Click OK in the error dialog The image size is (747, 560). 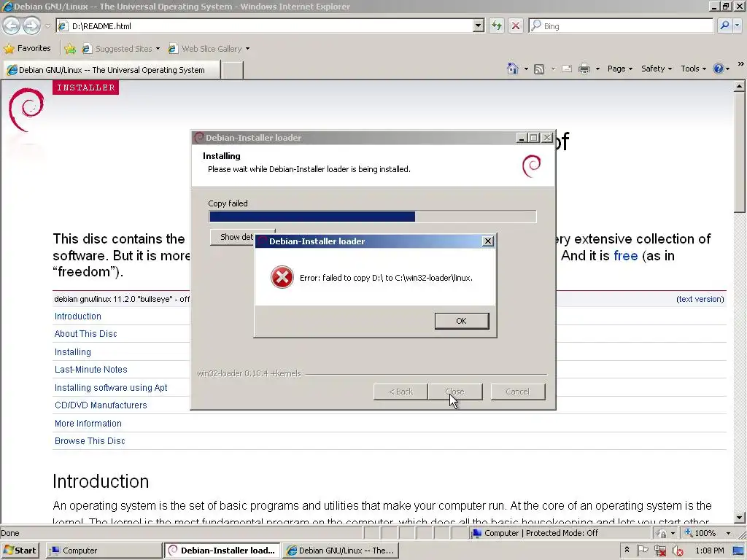point(461,321)
